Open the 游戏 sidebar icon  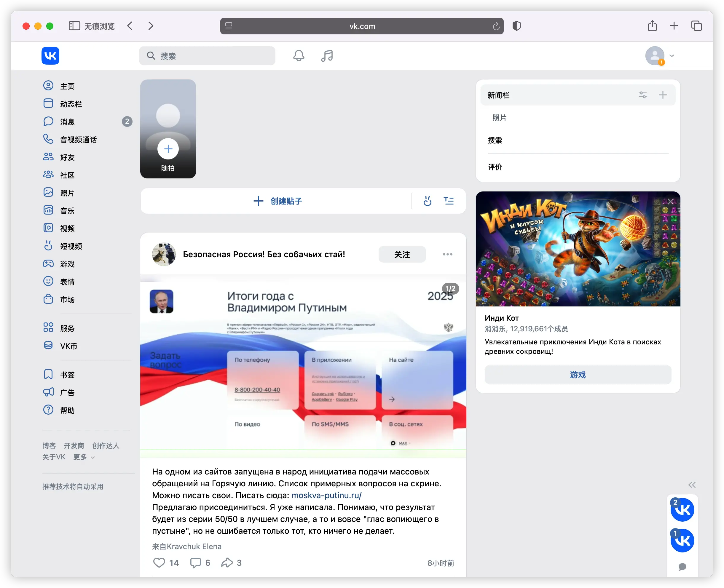pos(49,264)
